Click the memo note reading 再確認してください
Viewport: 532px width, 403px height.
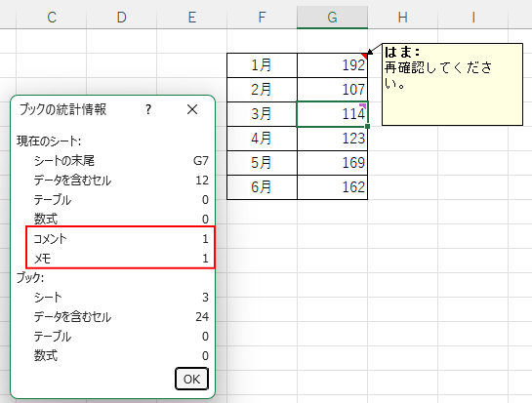452,84
